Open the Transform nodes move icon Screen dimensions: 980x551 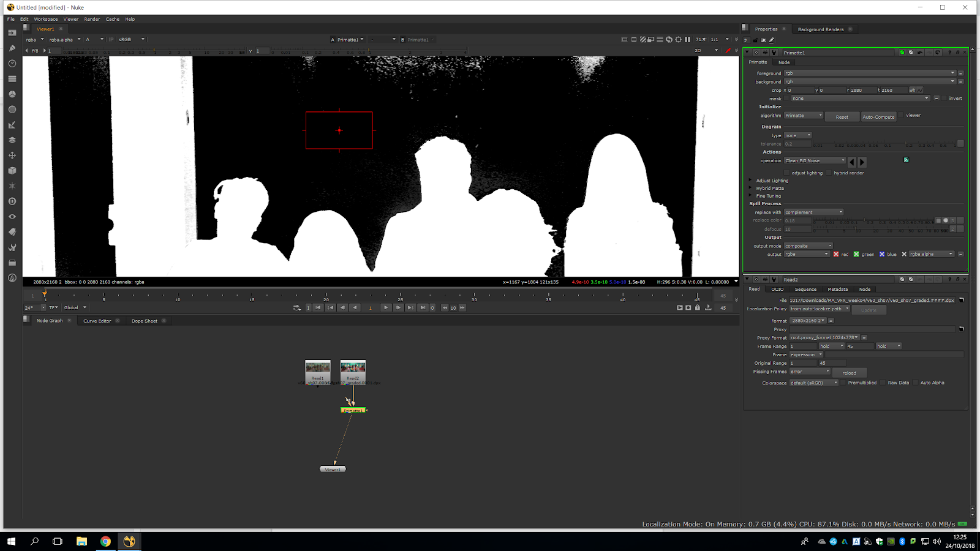pyautogui.click(x=12, y=156)
